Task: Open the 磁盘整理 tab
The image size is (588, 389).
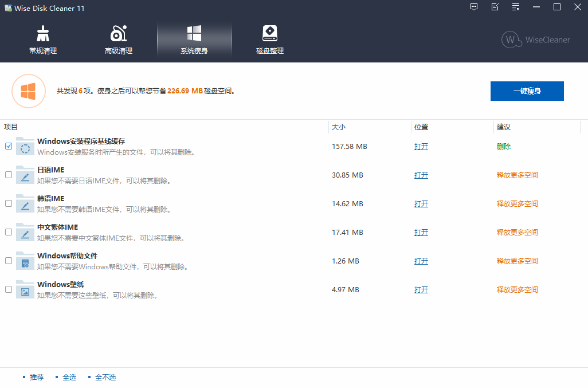Action: tap(270, 40)
